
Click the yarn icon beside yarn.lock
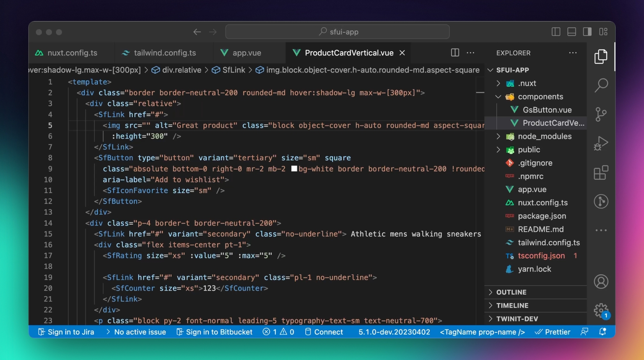click(x=509, y=269)
